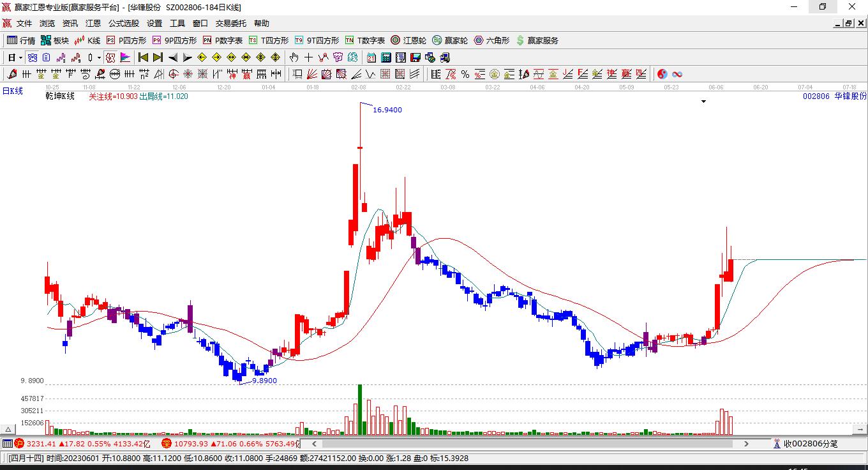Open the 江恩轮 Gann wheel

pos(408,40)
